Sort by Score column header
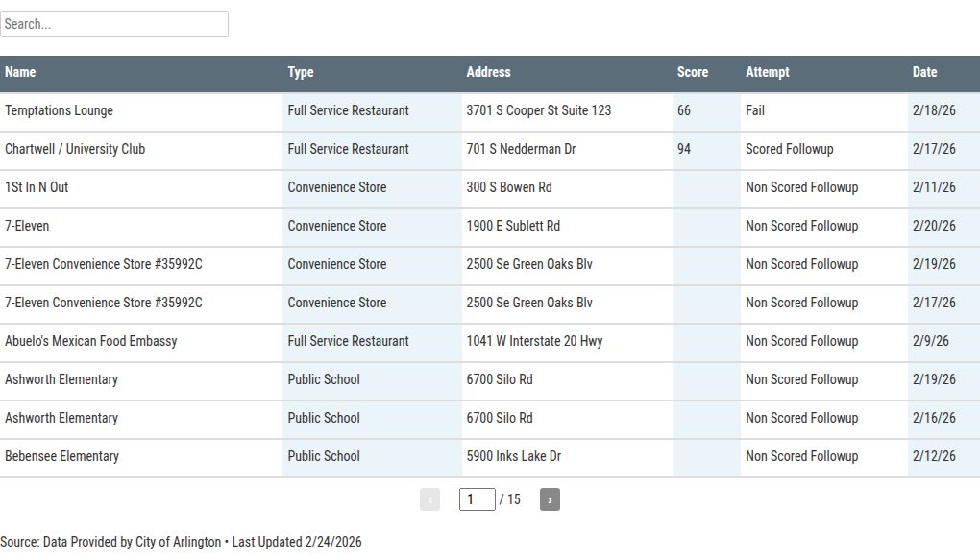Viewport: 980px width, 559px height. tap(692, 72)
